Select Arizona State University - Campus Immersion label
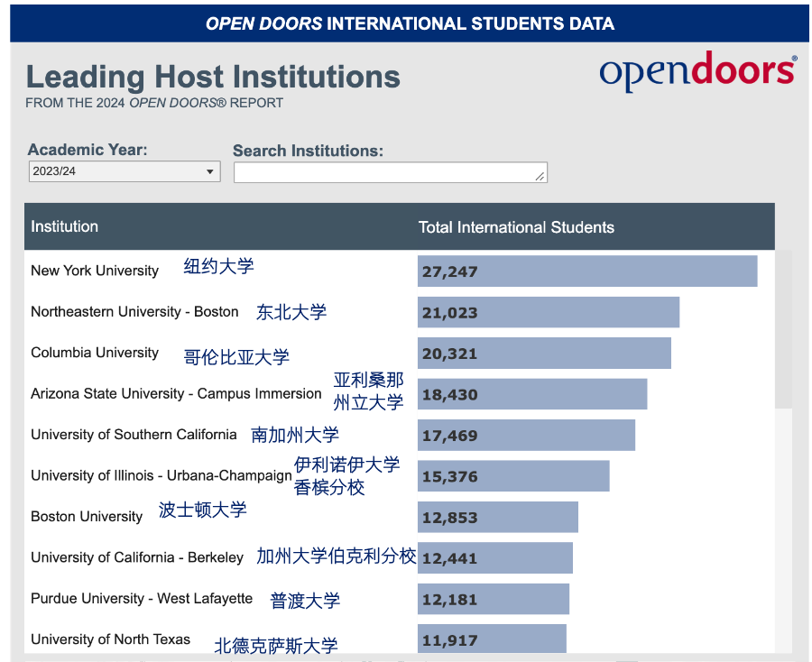 click(176, 393)
